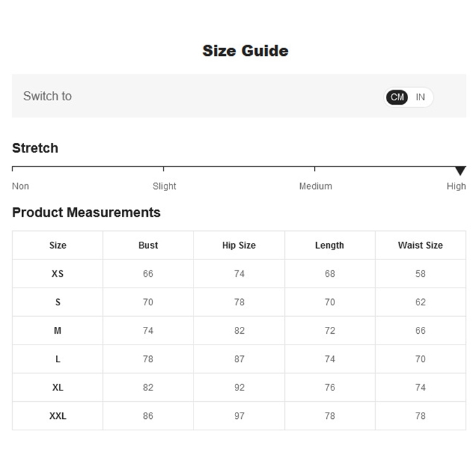Switch units to IN
The width and height of the screenshot is (476, 476).
click(x=420, y=97)
